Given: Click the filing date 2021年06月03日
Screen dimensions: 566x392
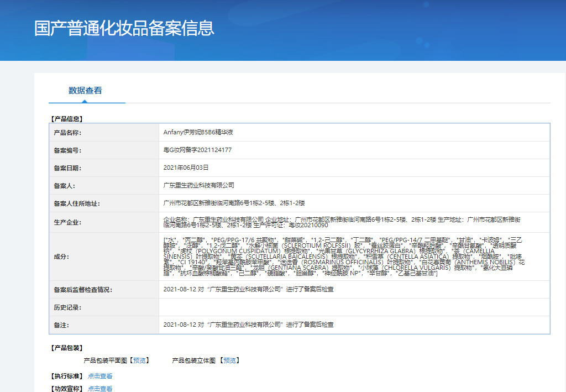Looking at the screenshot, I should point(186,168).
